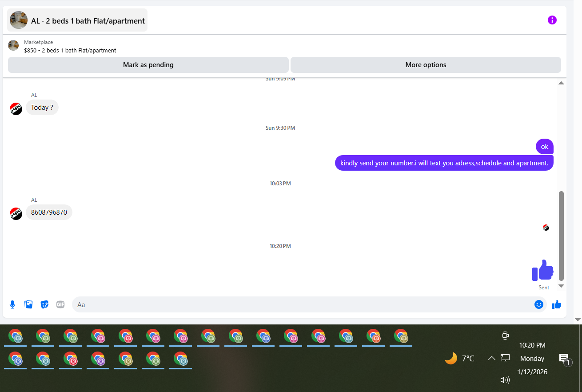Click the chat scrollbar thumb
This screenshot has height=392, width=582.
click(561, 236)
